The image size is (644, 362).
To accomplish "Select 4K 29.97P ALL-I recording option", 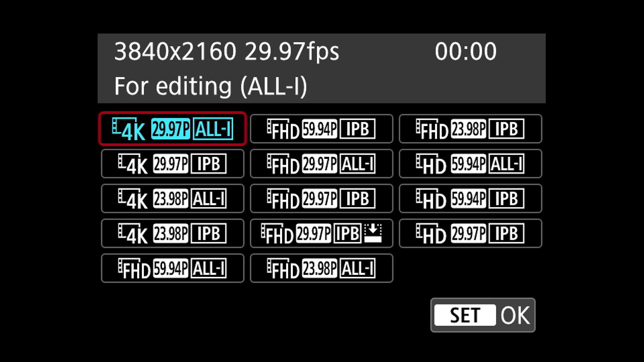I will [x=172, y=129].
